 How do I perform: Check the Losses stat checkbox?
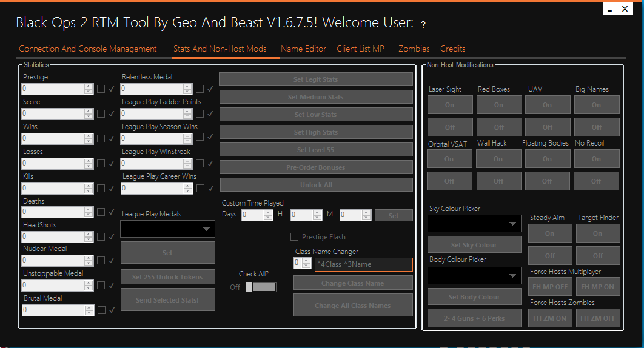click(x=101, y=164)
